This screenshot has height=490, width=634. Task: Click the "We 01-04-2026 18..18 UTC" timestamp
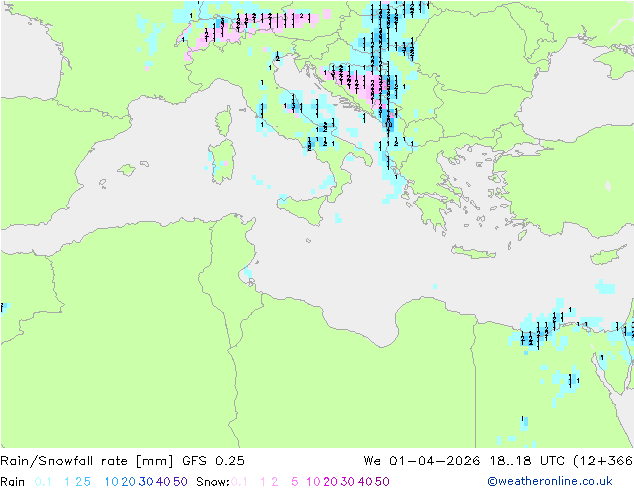pos(466,461)
